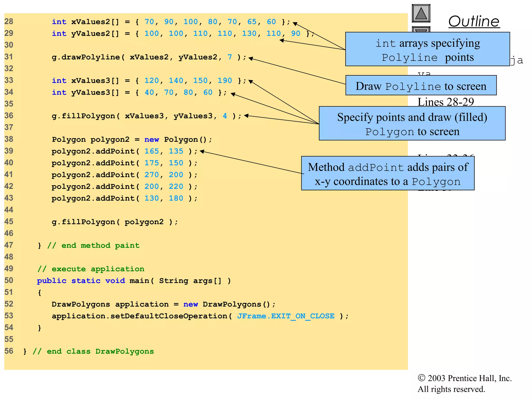Click the up triangle navigation button
This screenshot has width=532, height=399.
pyautogui.click(x=421, y=14)
